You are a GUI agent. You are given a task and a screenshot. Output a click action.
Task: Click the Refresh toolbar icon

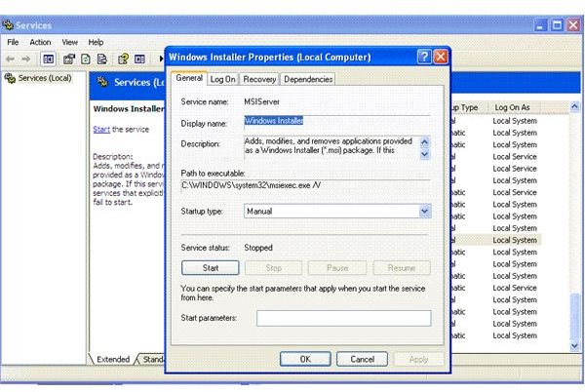(86, 59)
